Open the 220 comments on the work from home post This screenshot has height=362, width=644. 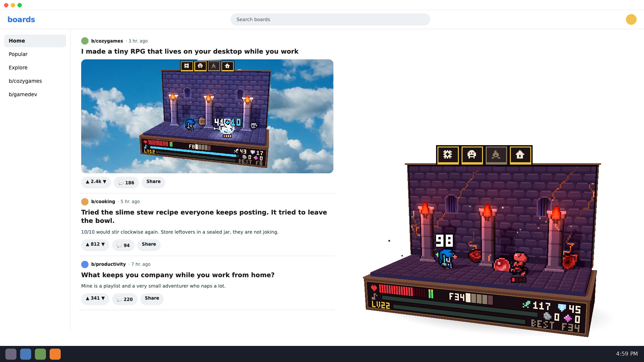pyautogui.click(x=125, y=299)
